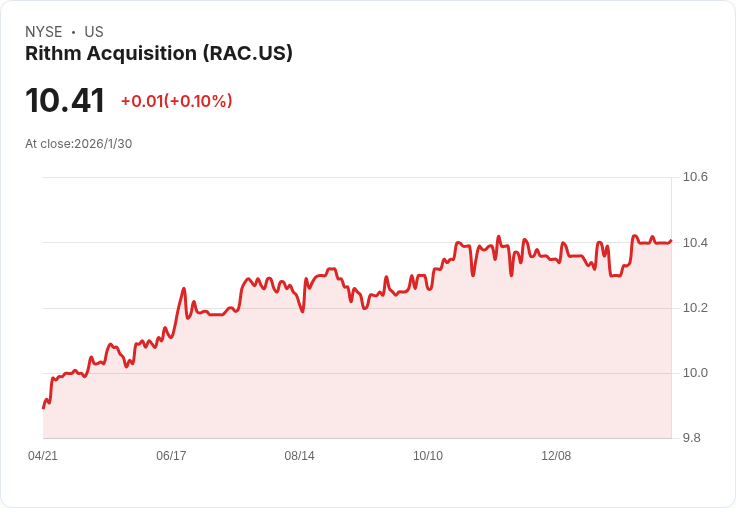Click the 12/08 date label on x-axis

556,455
